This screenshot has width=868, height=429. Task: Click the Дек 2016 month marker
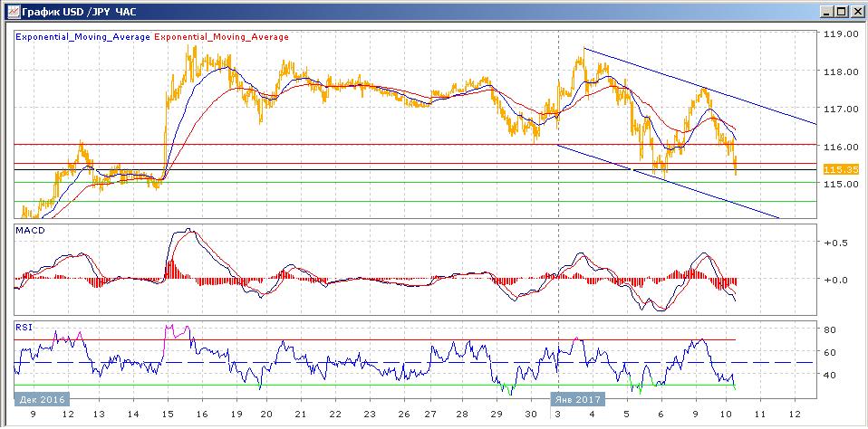[x=42, y=399]
